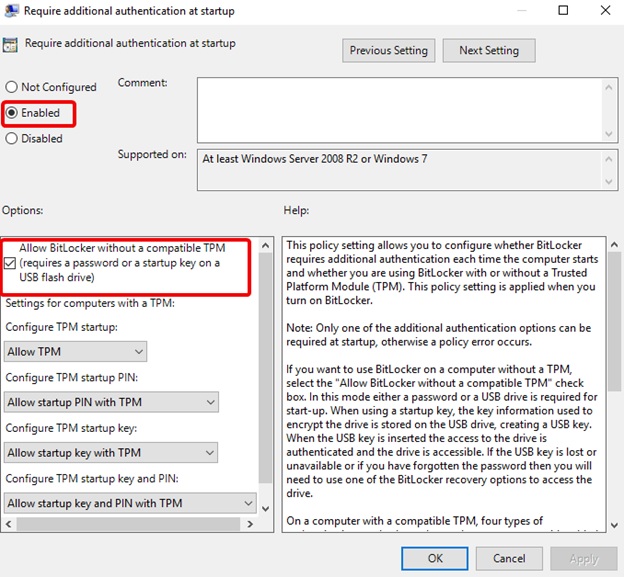624x577 pixels.
Task: Click the Help pane vertical scrollbar thumb
Action: point(614,322)
